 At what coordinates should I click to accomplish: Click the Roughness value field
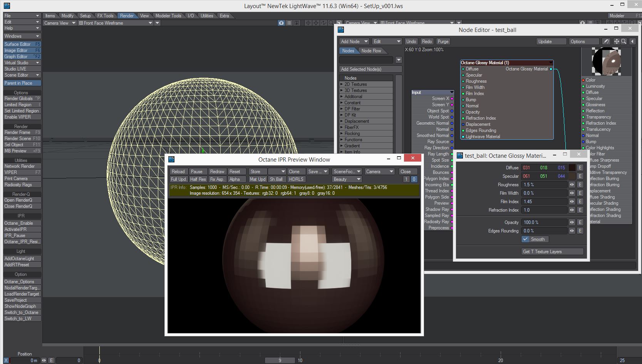[545, 185]
